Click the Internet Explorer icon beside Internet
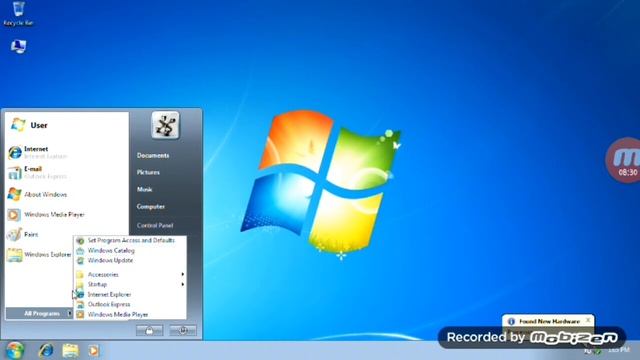This screenshot has height=360, width=640. [x=15, y=153]
